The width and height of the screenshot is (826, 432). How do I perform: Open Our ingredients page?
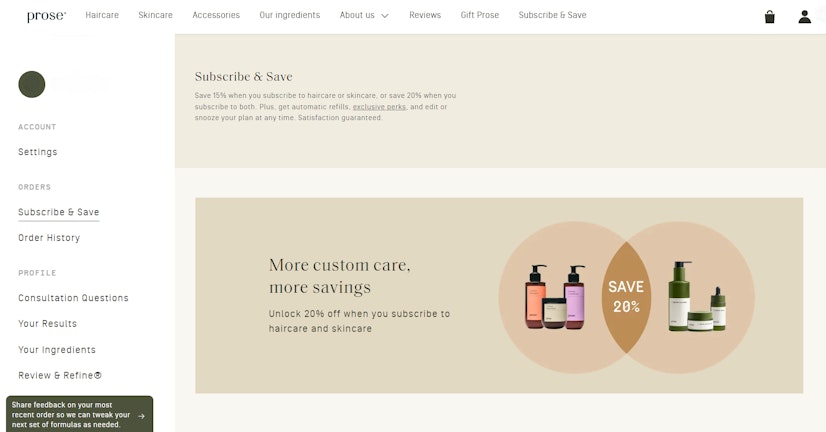click(290, 15)
